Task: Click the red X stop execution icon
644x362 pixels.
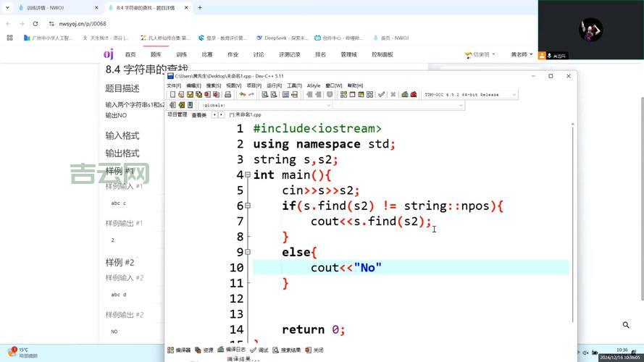Action: [393, 95]
